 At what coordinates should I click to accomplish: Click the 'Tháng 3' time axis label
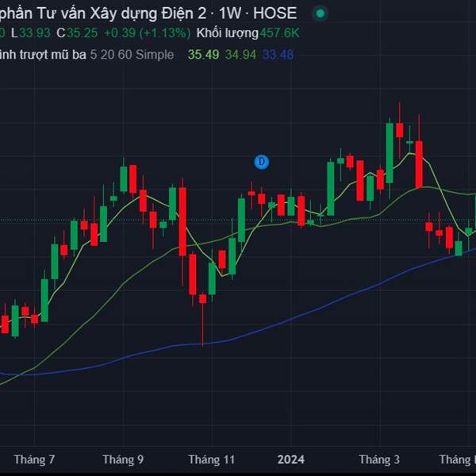coord(379,459)
